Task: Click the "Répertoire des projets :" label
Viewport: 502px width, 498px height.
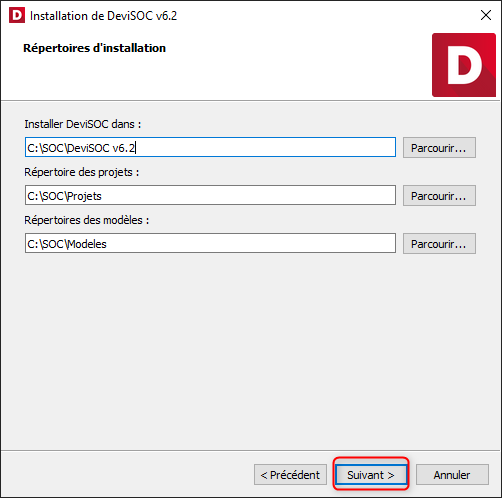Action: tap(82, 172)
